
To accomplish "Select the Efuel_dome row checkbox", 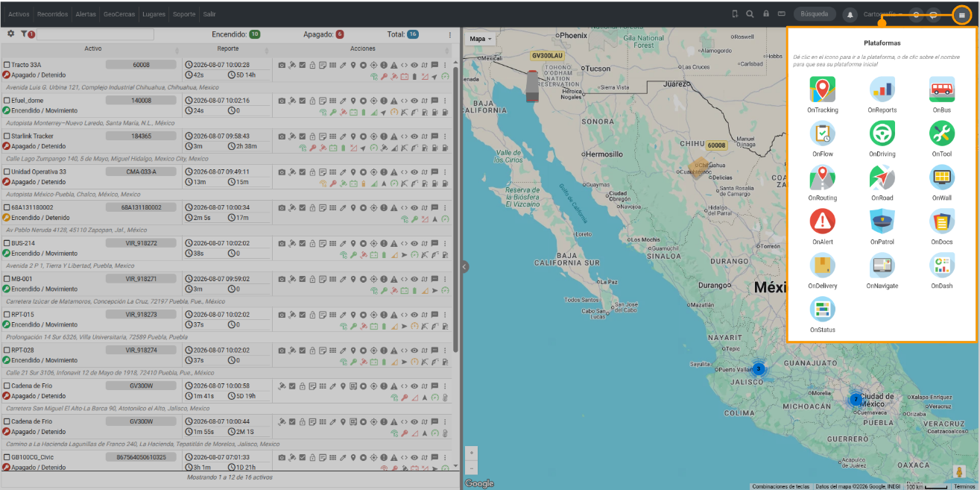I will coord(7,101).
